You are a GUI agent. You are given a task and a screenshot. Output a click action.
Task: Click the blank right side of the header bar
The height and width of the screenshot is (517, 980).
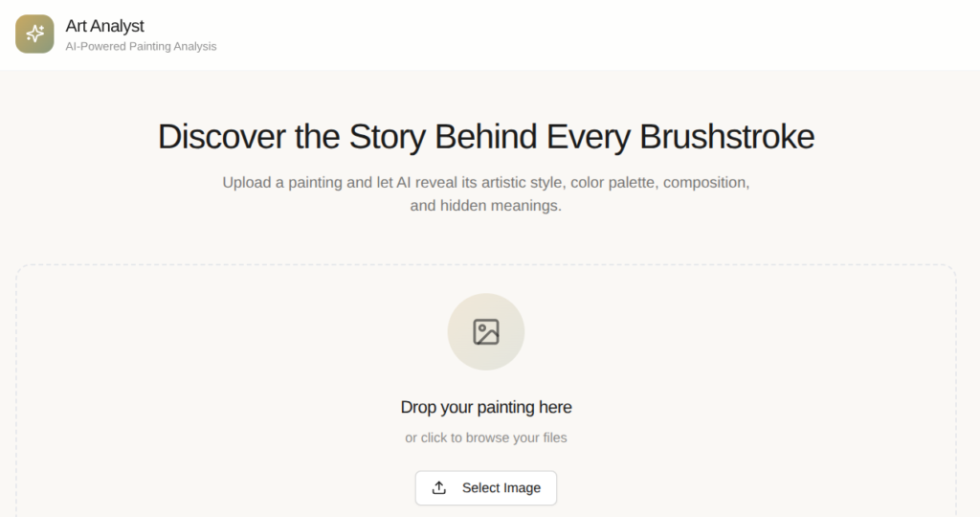click(670, 34)
